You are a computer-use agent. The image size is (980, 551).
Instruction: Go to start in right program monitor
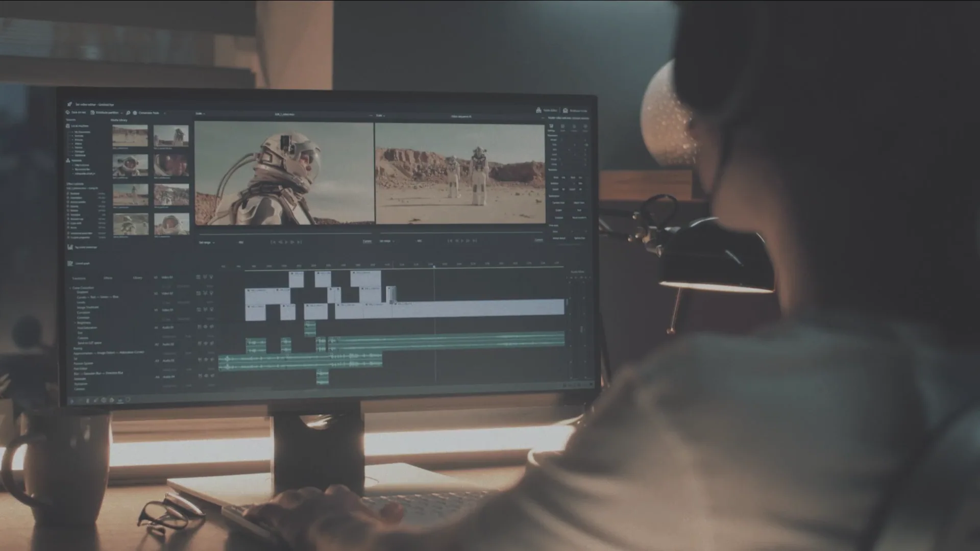click(x=450, y=240)
